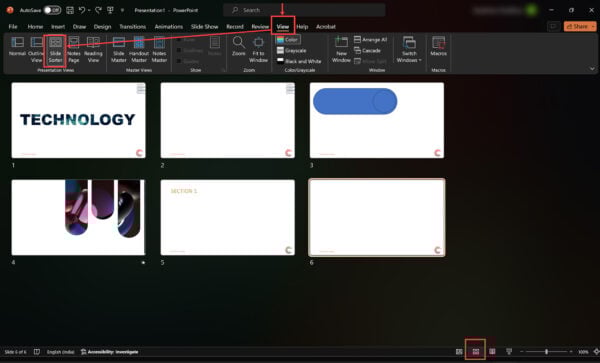Click zoom out minus button
Viewport: 600px width, 363px height.
pos(522,352)
